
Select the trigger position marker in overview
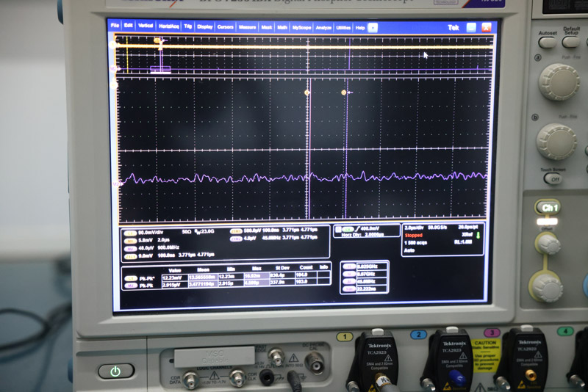pyautogui.click(x=157, y=40)
